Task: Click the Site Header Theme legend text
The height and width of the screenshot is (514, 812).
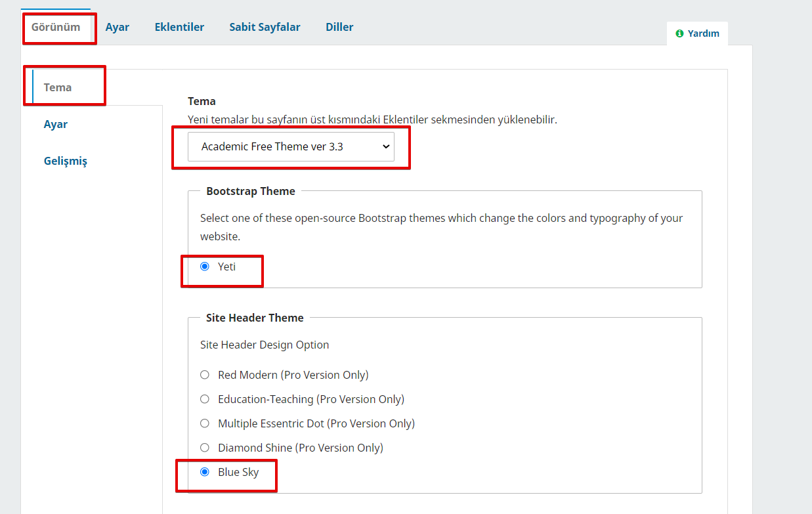Action: pos(255,318)
